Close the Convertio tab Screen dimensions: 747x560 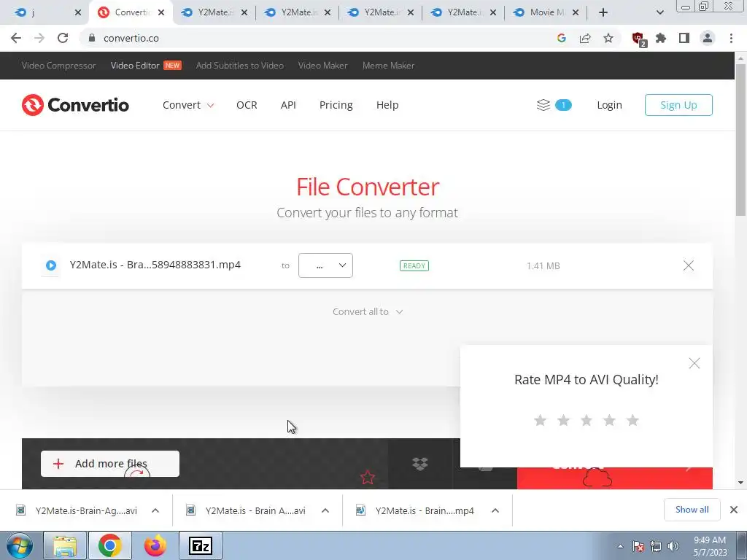point(161,12)
